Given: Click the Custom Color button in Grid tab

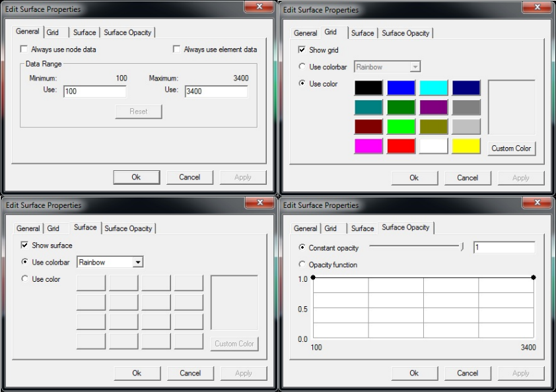Looking at the screenshot, I should click(x=511, y=148).
